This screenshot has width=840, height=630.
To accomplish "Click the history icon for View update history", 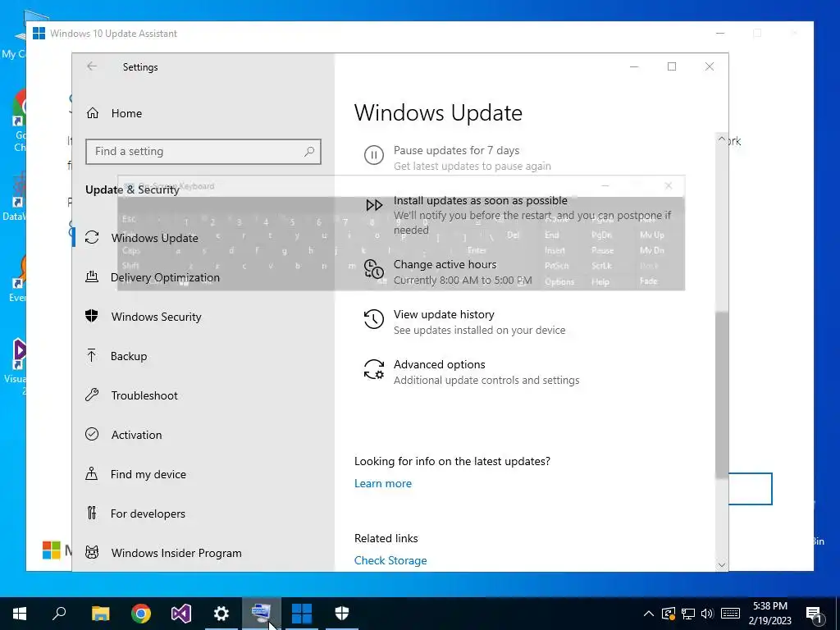I will (374, 319).
